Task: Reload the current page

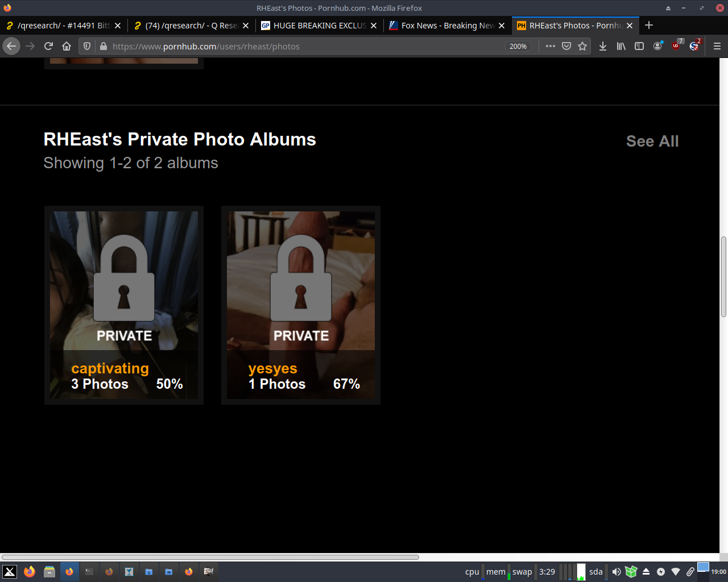Action: click(48, 46)
